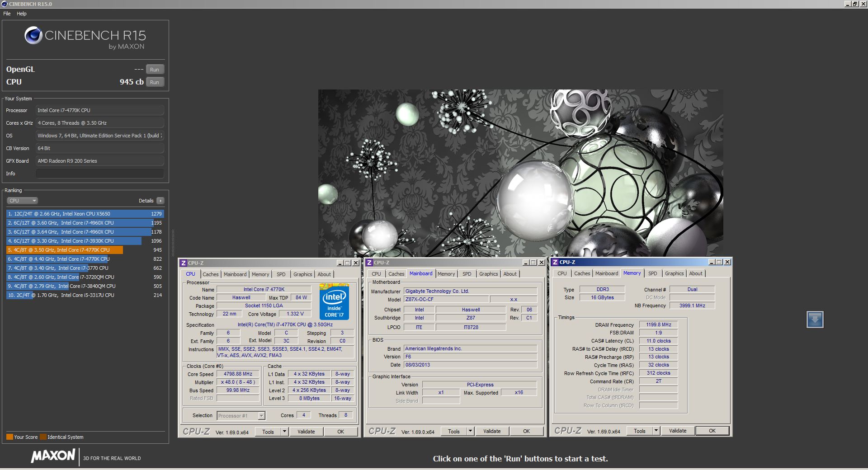Click the Z icon in Mainboard CPU-Z title bar

[x=369, y=263]
